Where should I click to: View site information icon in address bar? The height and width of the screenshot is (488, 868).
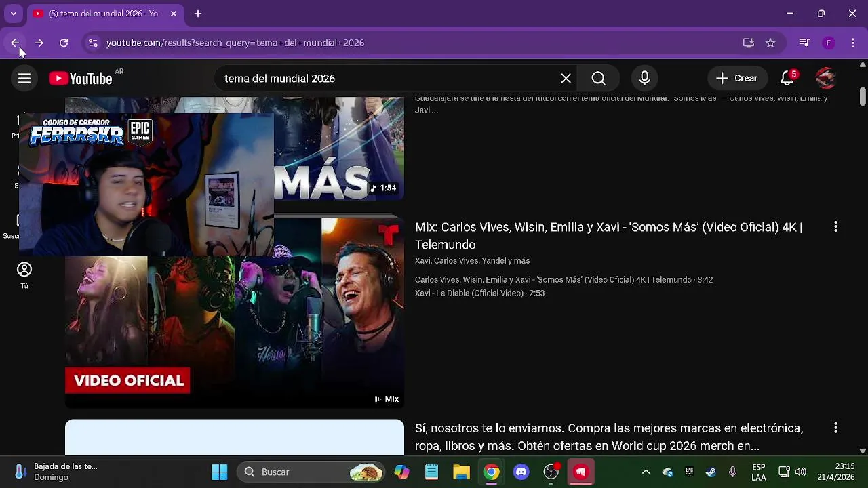pos(93,43)
